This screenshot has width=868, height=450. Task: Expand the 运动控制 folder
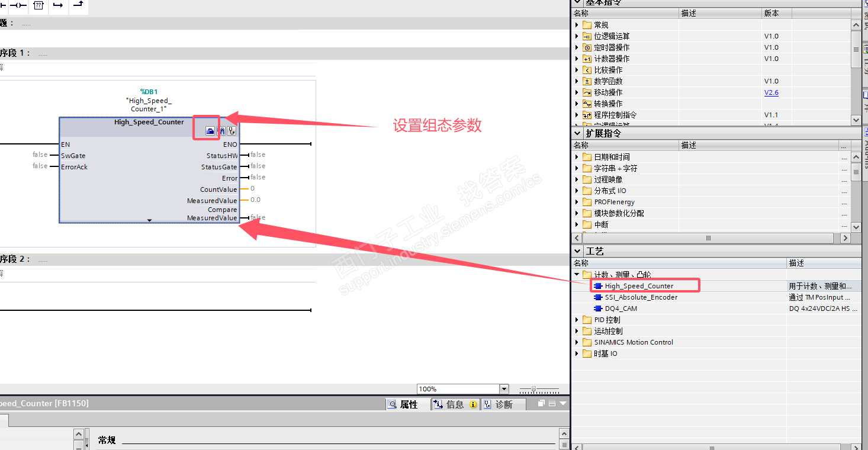pos(577,331)
